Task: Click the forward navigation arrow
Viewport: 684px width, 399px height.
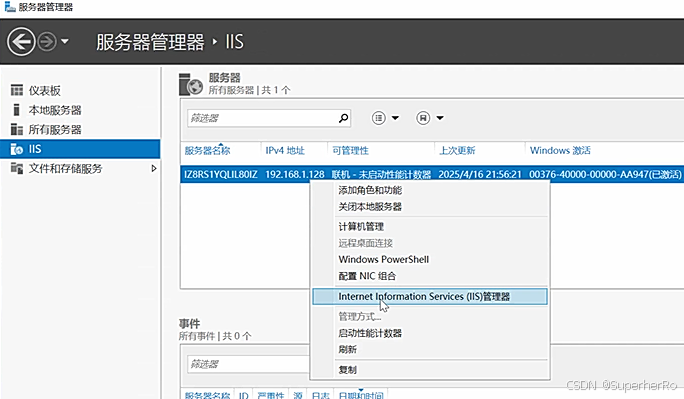Action: click(x=47, y=42)
